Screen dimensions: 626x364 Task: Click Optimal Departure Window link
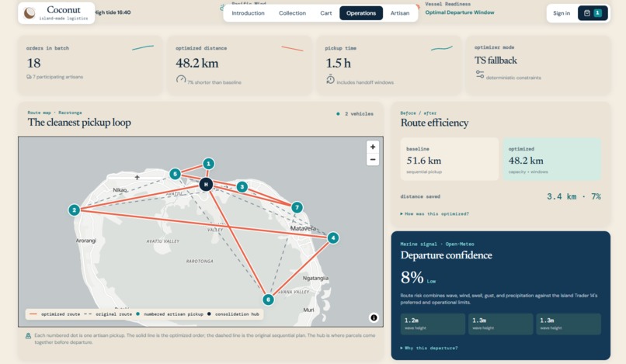click(x=460, y=12)
